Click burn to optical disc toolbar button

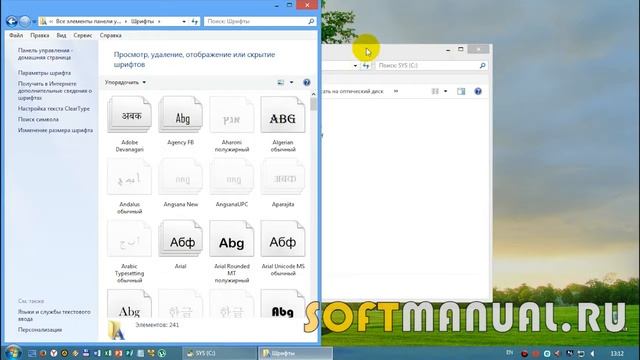coord(353,91)
